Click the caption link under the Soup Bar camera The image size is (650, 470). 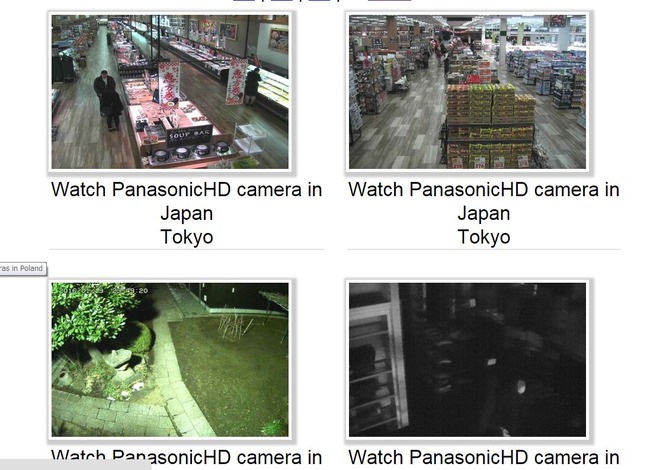[187, 213]
